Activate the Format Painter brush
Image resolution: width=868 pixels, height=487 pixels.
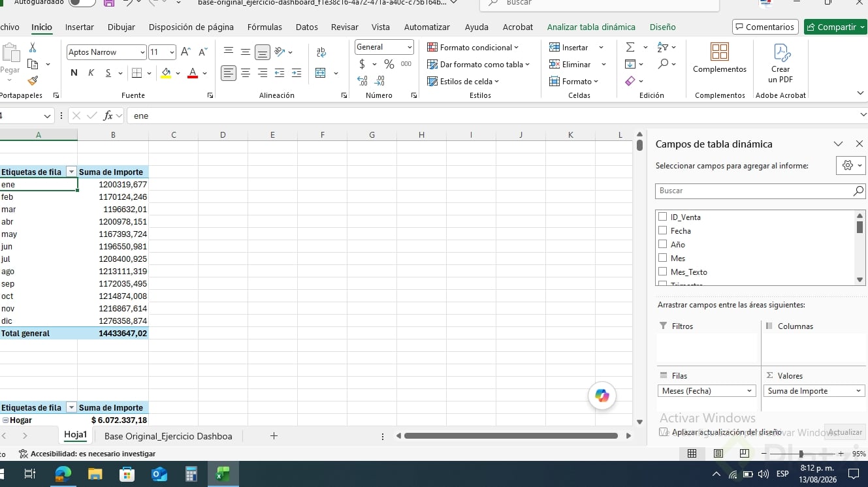(x=33, y=81)
